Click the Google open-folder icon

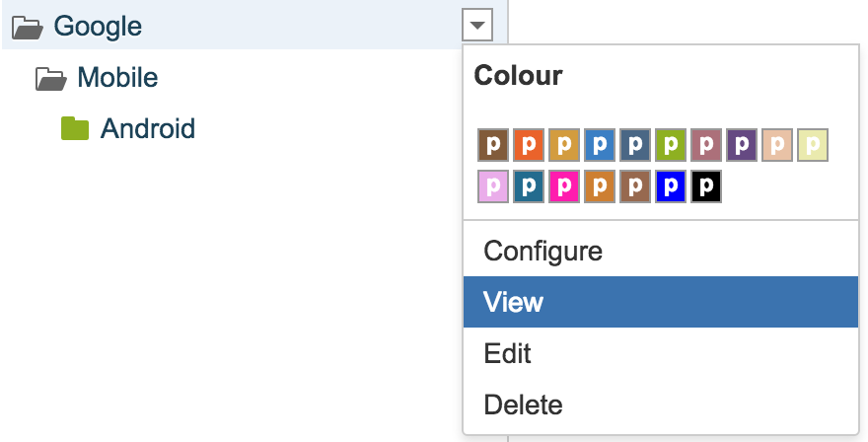point(28,27)
